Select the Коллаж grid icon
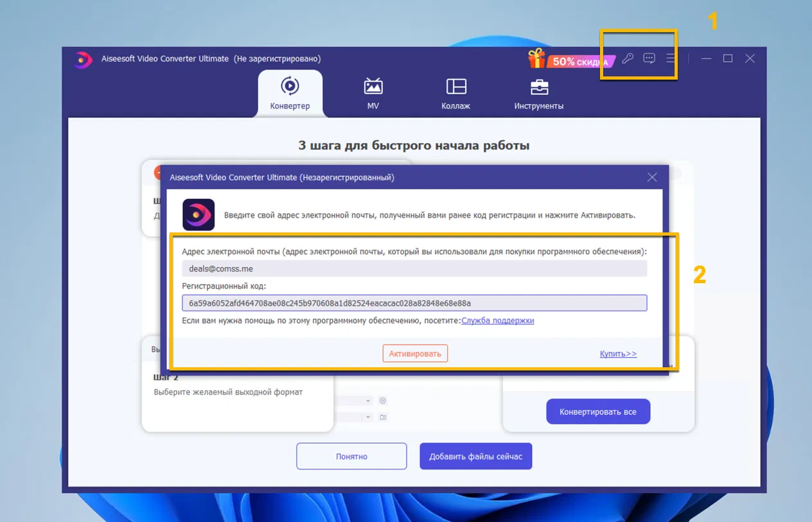The image size is (812, 522). (455, 87)
